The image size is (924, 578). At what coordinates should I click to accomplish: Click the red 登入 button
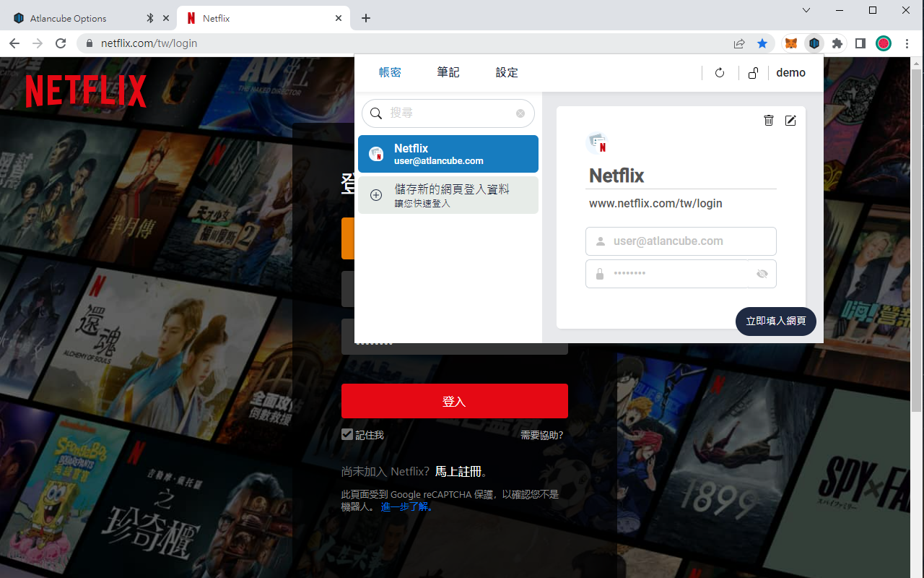[x=455, y=401]
